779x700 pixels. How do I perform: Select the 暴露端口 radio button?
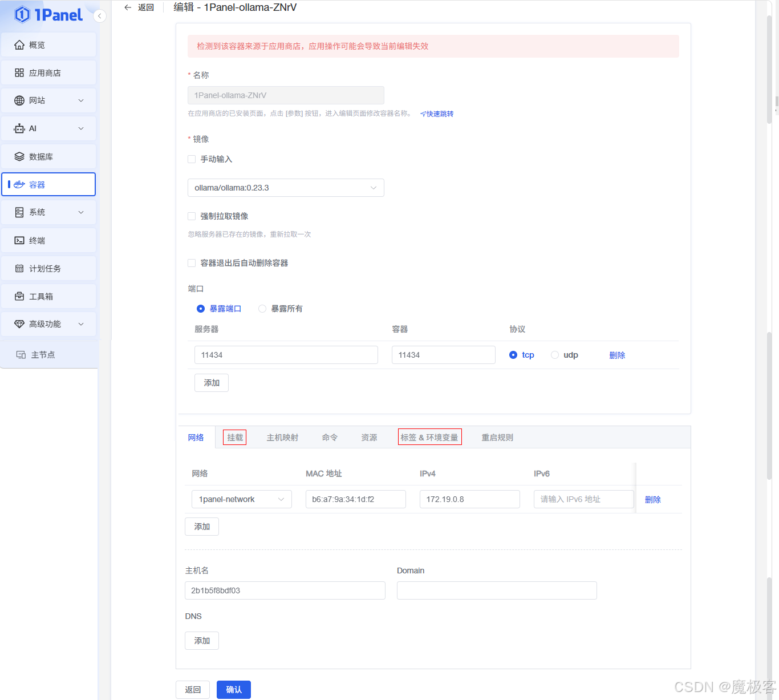(201, 309)
